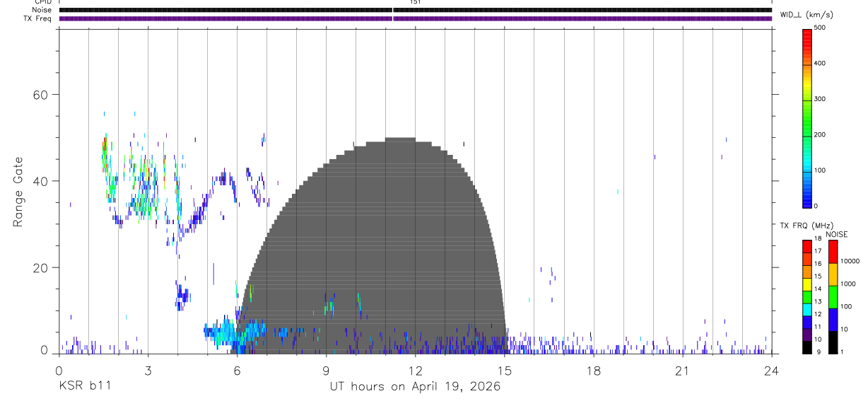Pick the blue swatch on the NOISE legend
This screenshot has height=401, width=868.
coord(833,320)
